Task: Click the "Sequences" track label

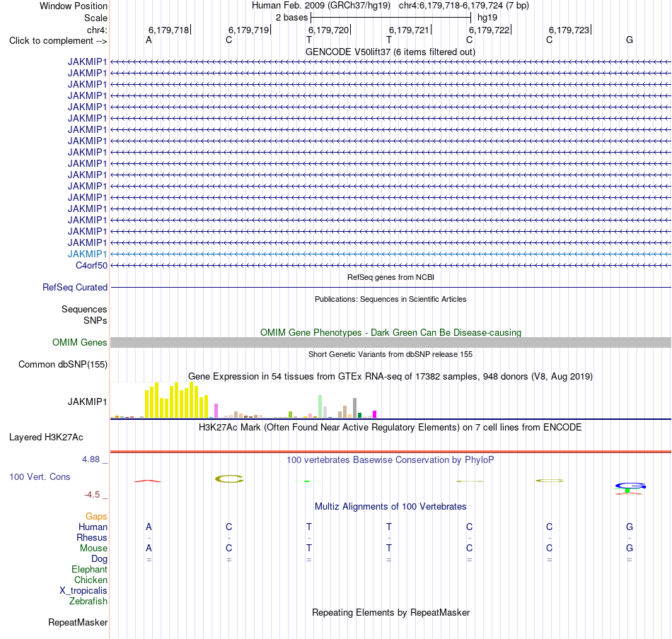Action: (x=84, y=309)
